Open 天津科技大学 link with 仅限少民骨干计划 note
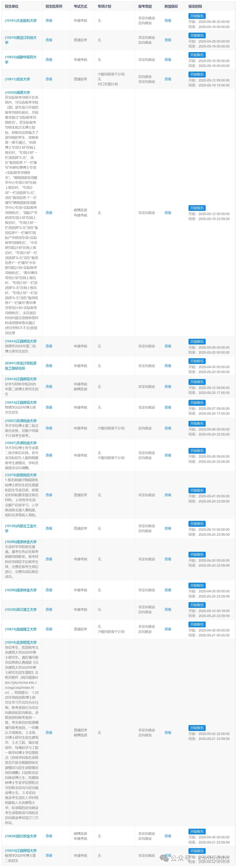 [x=21, y=421]
